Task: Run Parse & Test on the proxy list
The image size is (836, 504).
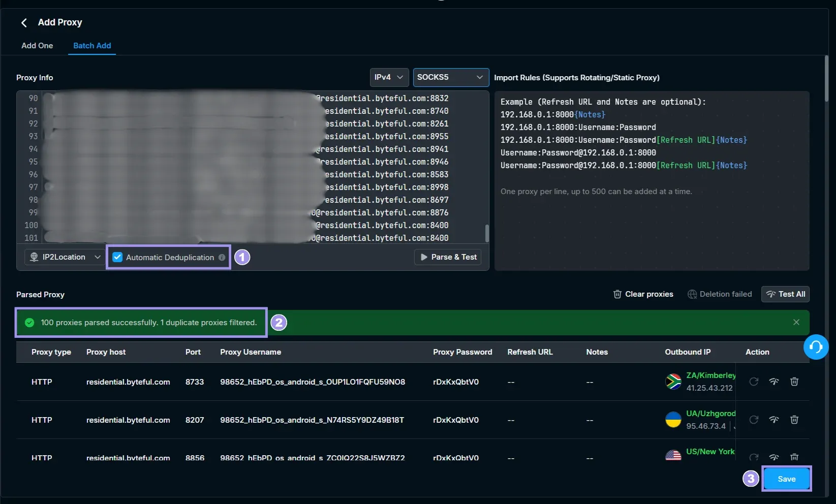Action: pyautogui.click(x=448, y=257)
